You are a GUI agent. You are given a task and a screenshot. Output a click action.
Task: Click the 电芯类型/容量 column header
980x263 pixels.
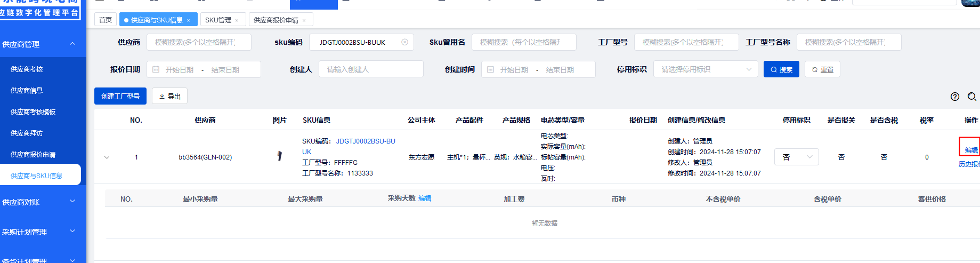[563, 120]
